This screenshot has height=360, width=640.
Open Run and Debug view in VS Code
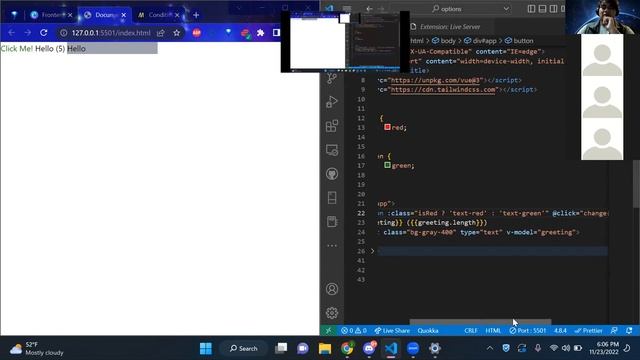pyautogui.click(x=332, y=102)
